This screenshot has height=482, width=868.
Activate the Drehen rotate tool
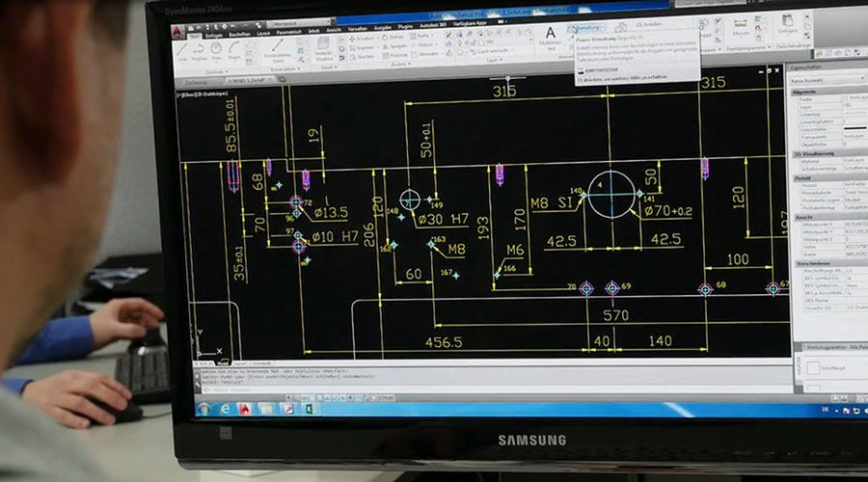coord(393,38)
